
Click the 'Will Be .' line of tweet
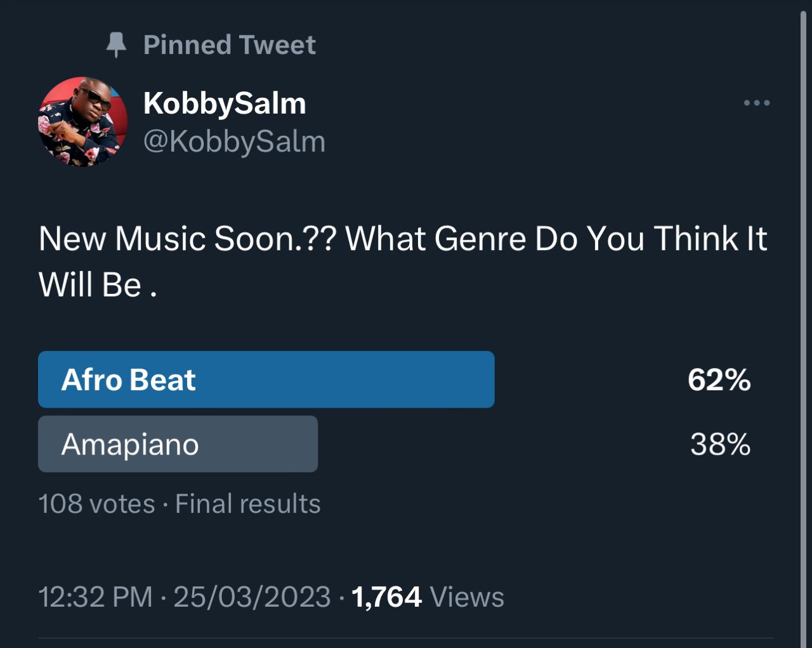coord(98,284)
